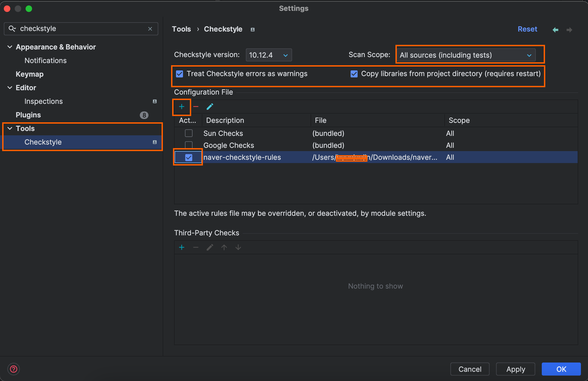
Task: Click the search magnifier icon
Action: click(12, 29)
